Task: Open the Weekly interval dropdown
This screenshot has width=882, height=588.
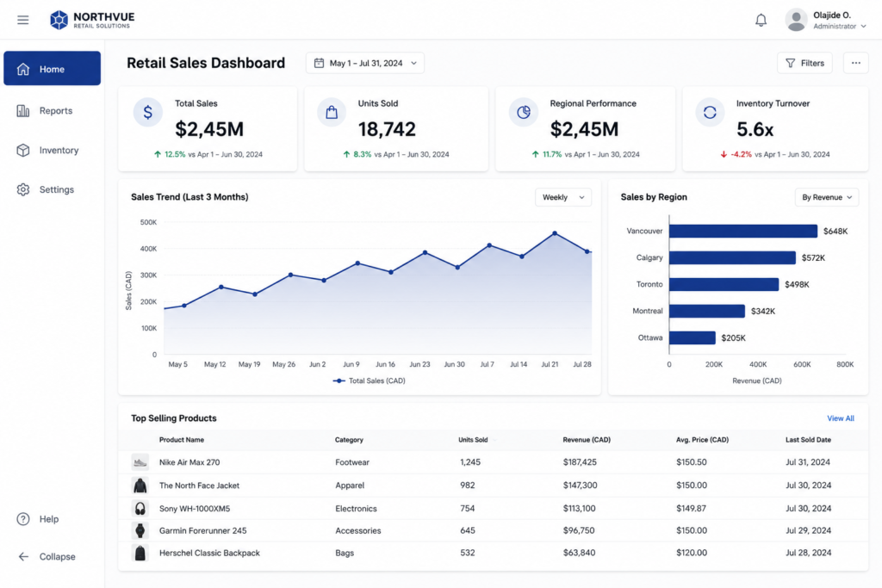Action: (563, 197)
